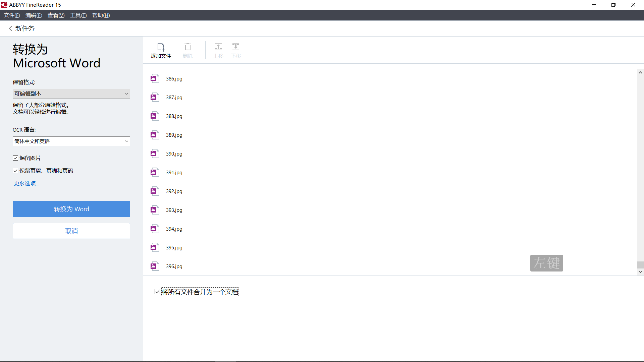Open the 帮助(H) menu
The height and width of the screenshot is (362, 644).
101,15
